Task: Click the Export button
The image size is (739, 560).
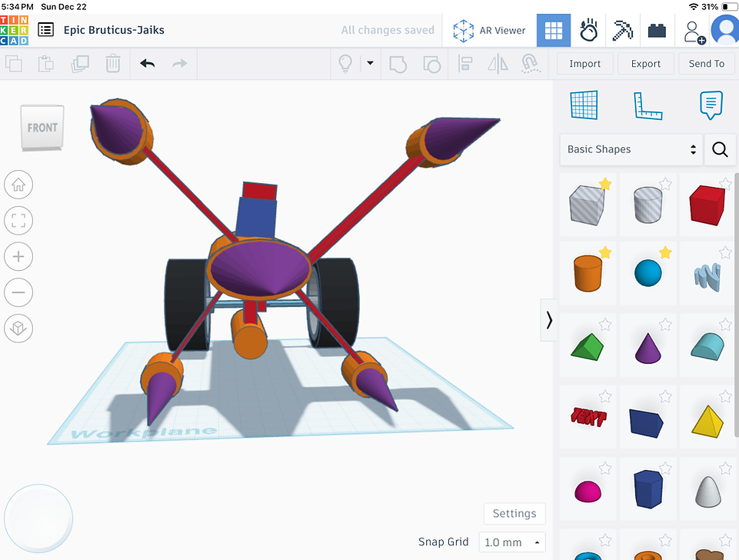Action: 646,64
